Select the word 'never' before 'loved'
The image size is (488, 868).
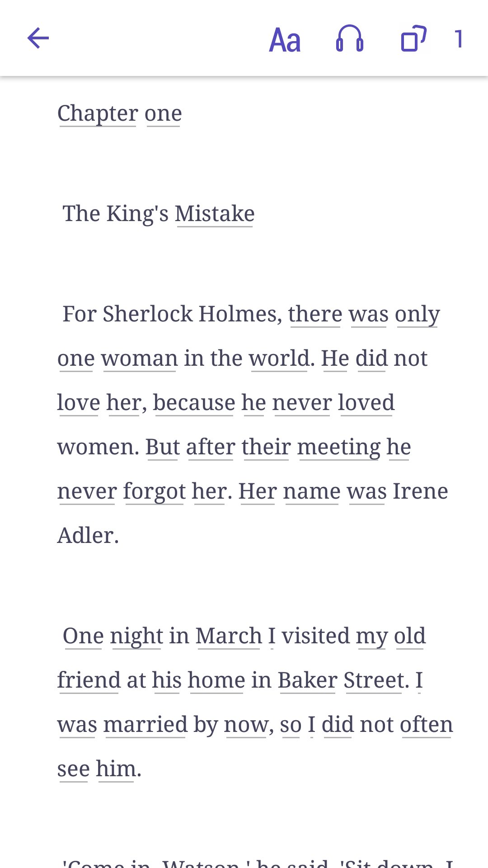pyautogui.click(x=302, y=402)
